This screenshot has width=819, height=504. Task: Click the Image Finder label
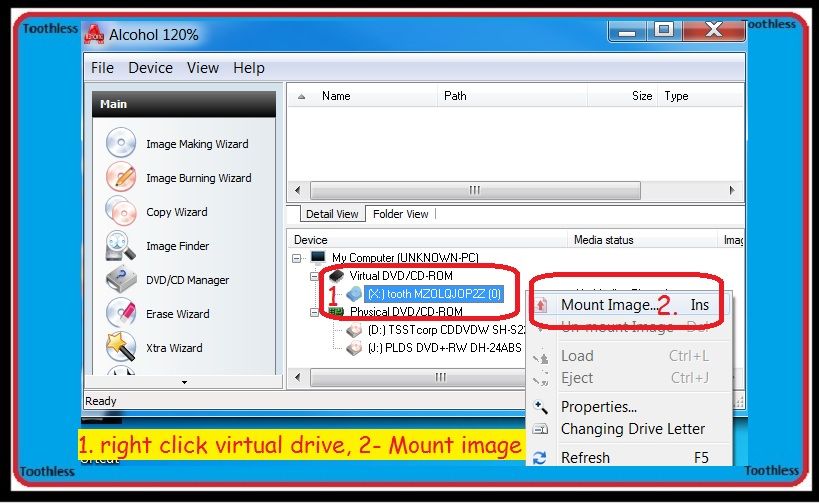[178, 246]
